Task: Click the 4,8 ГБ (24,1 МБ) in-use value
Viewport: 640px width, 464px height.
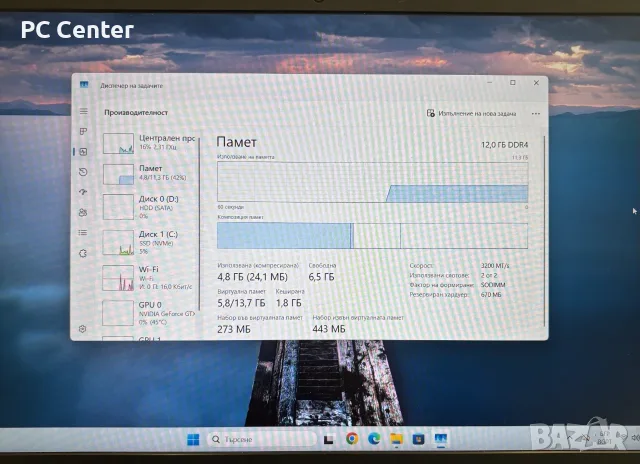Action: (x=252, y=277)
